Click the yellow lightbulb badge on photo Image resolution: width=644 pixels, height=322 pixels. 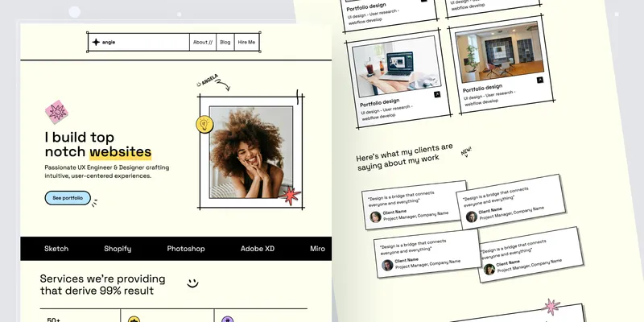pyautogui.click(x=204, y=124)
